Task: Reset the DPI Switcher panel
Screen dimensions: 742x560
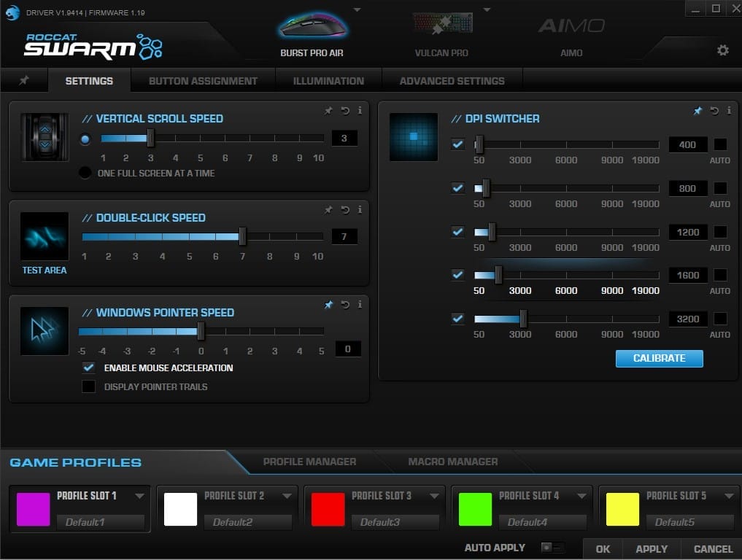Action: (x=714, y=111)
